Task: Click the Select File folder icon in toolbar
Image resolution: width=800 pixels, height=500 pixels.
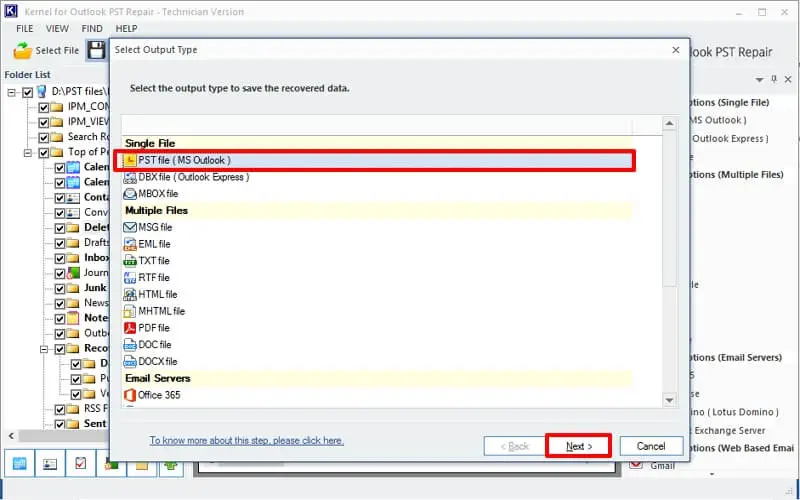Action: (x=22, y=51)
